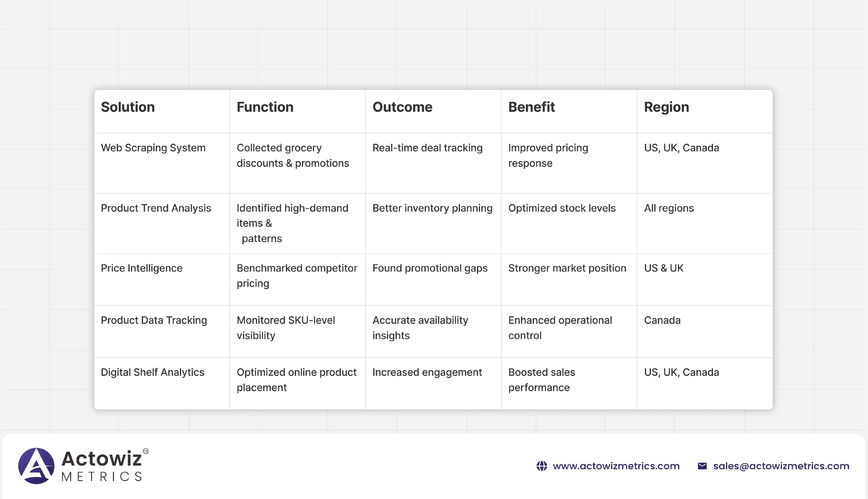Click the Stronger market position cell
Viewport: 868px width, 499px height.
coord(567,268)
